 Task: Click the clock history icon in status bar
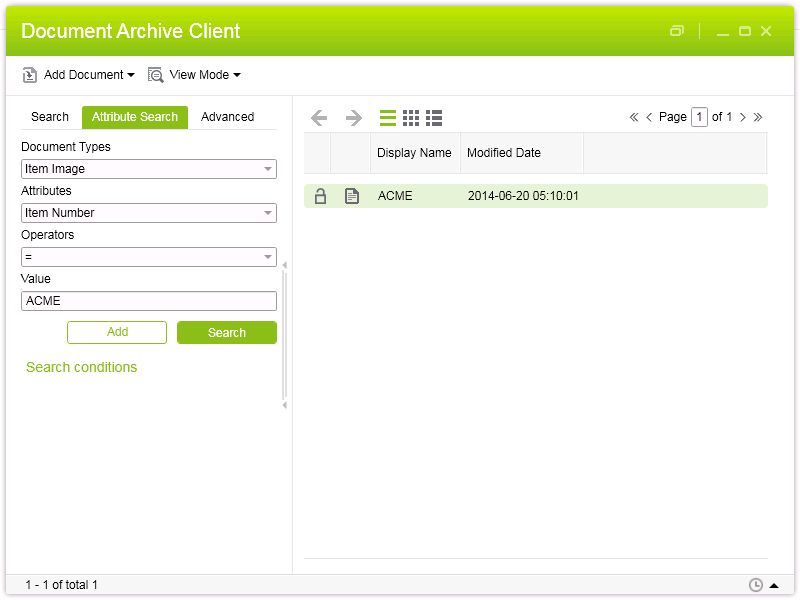(756, 585)
